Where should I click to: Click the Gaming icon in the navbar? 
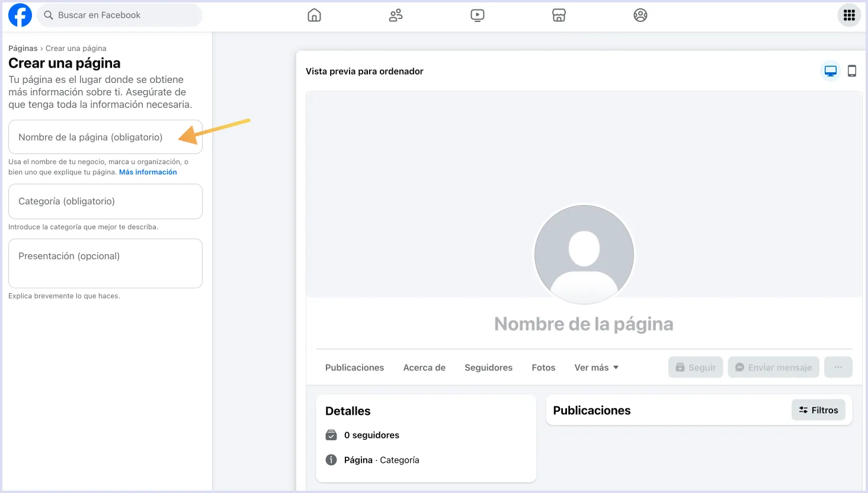point(640,15)
